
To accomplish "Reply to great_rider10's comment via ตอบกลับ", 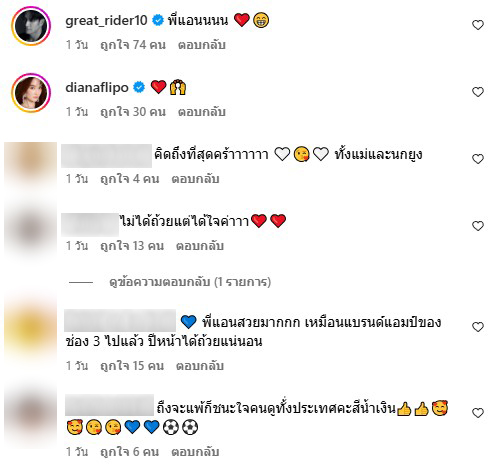I will pos(202,45).
